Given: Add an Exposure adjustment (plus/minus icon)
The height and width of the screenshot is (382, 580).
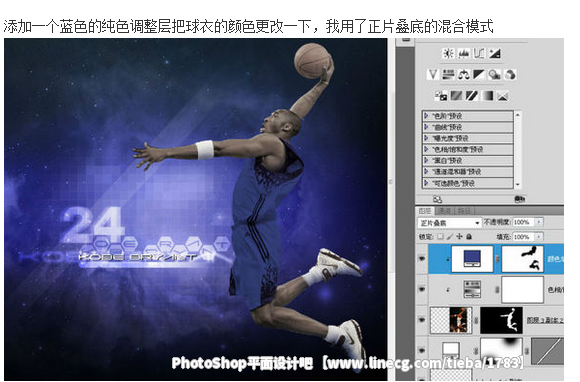Looking at the screenshot, I should pyautogui.click(x=495, y=54).
